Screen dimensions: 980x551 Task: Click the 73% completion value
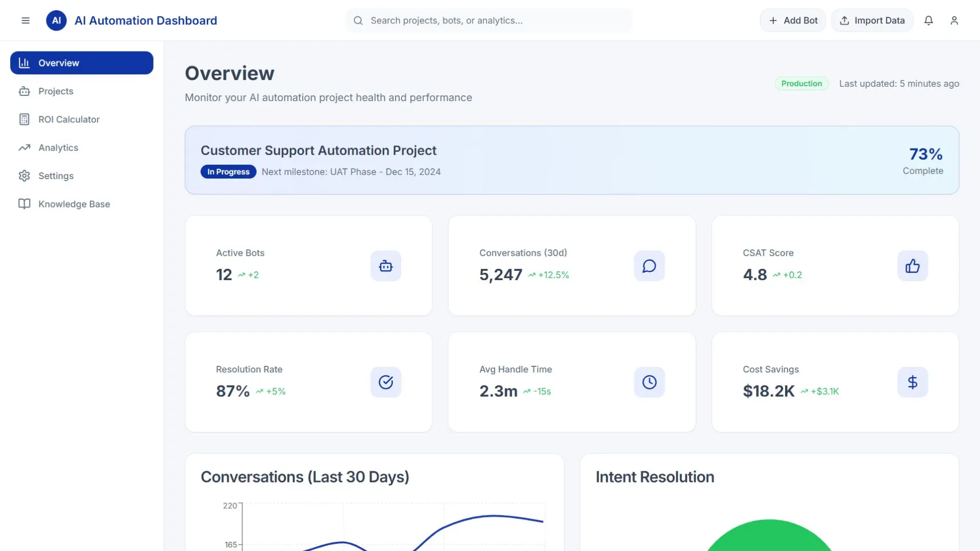coord(926,154)
